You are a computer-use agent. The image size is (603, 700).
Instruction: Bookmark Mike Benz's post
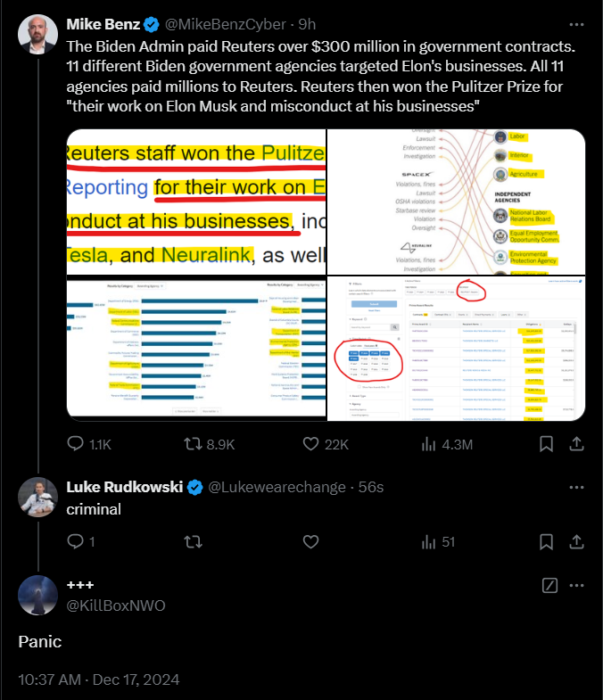[544, 443]
